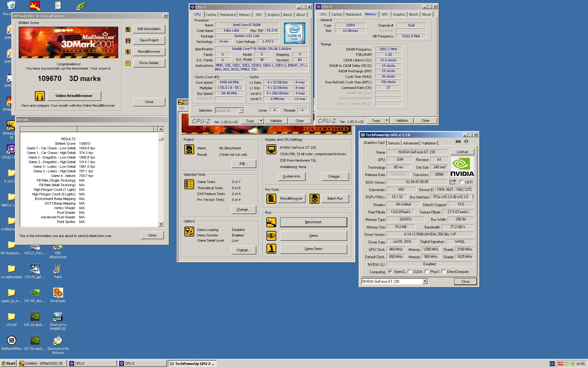This screenshot has height=368, width=588.
Task: Click the Details list scroll-up arrow
Action: (x=161, y=129)
